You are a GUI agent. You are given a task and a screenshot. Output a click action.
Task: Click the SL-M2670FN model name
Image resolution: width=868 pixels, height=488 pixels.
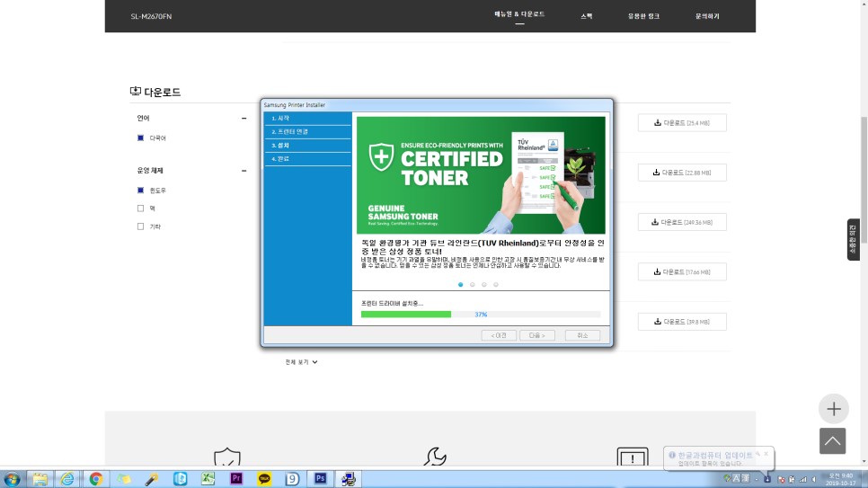(x=151, y=16)
